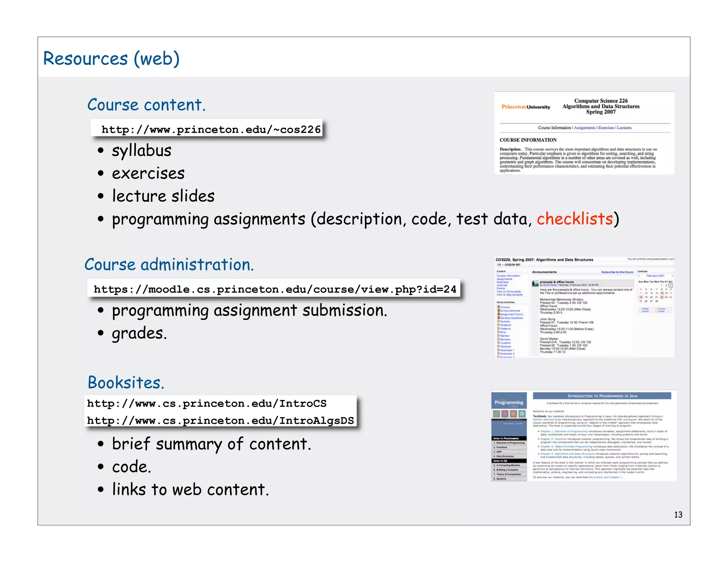This screenshot has width=728, height=562.
Task: Click the Assignments link in course page screenshot
Action: click(584, 128)
